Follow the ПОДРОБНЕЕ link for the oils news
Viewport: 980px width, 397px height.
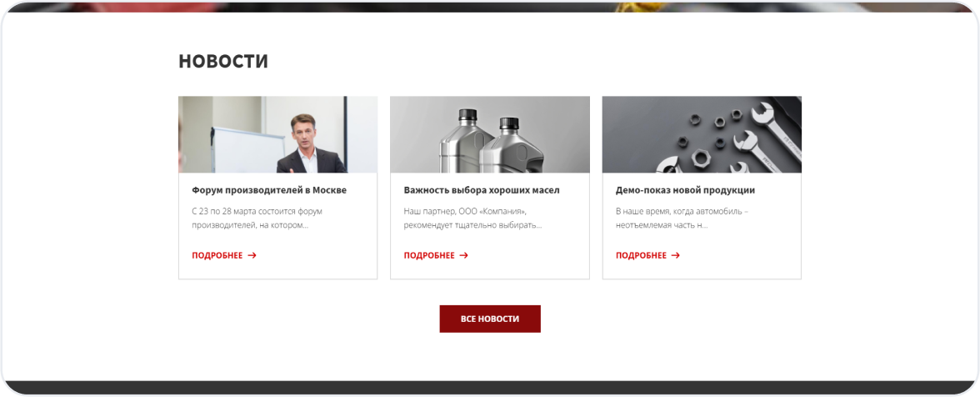point(429,256)
